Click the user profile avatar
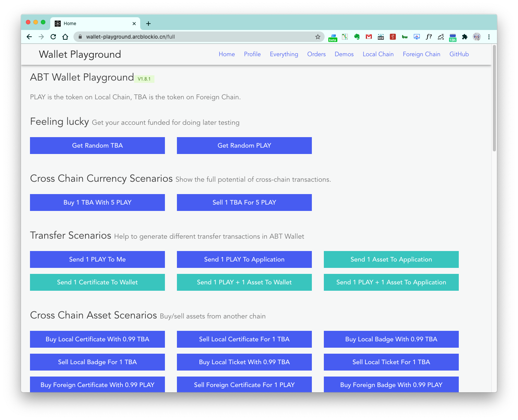 click(x=477, y=37)
